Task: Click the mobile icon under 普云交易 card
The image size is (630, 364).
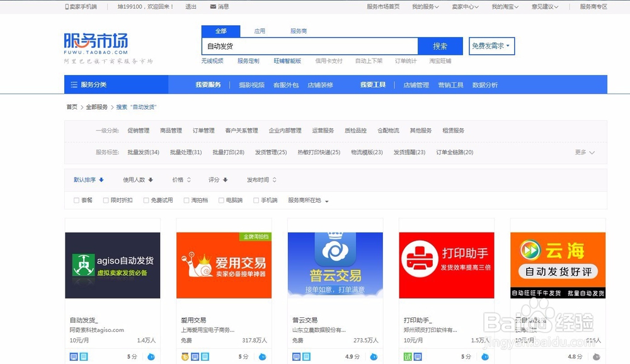Action: pyautogui.click(x=306, y=357)
